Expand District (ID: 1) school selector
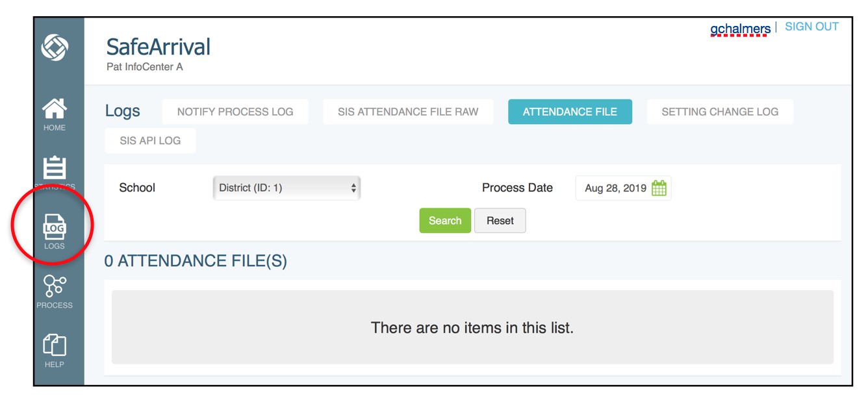The image size is (868, 400). point(286,186)
